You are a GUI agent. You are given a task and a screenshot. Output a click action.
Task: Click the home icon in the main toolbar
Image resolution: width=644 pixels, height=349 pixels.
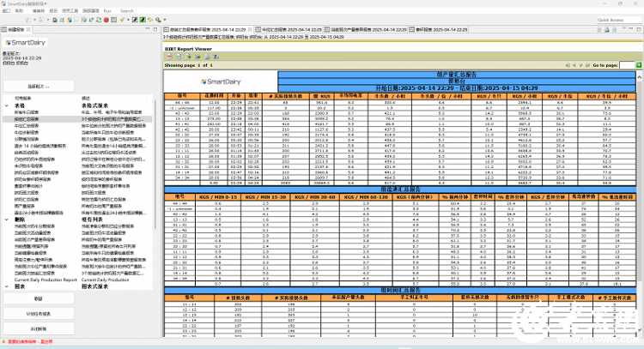(x=55, y=20)
